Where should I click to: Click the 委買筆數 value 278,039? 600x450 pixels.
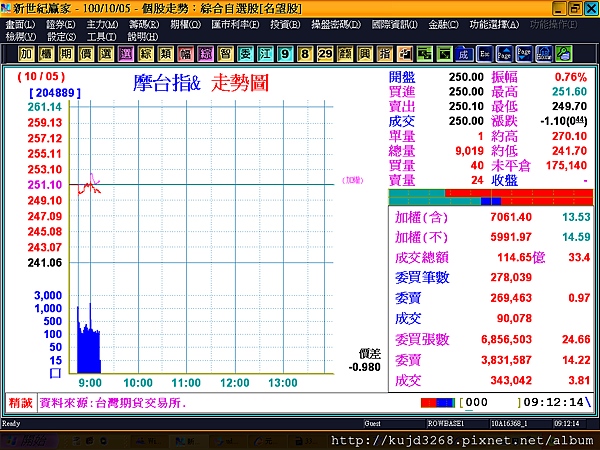point(511,277)
